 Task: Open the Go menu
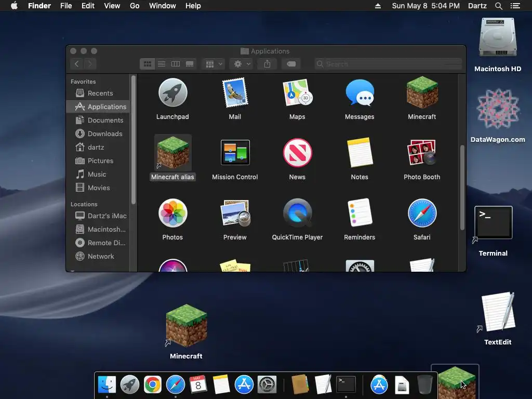(135, 6)
